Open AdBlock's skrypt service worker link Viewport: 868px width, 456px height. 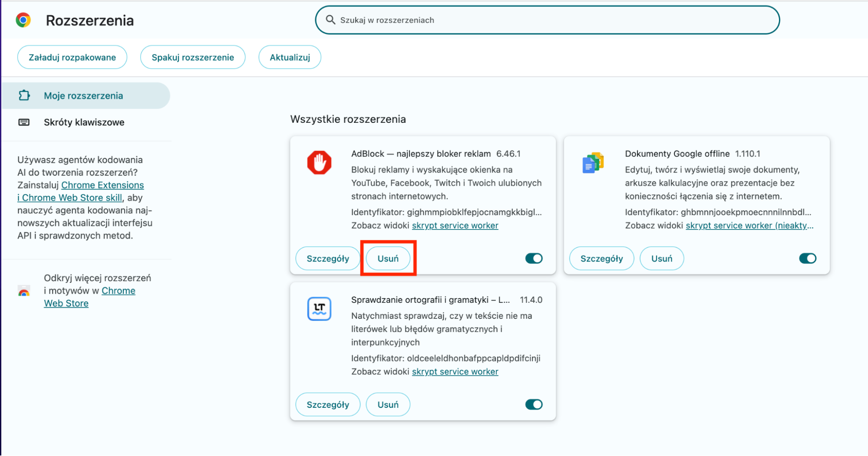tap(455, 226)
